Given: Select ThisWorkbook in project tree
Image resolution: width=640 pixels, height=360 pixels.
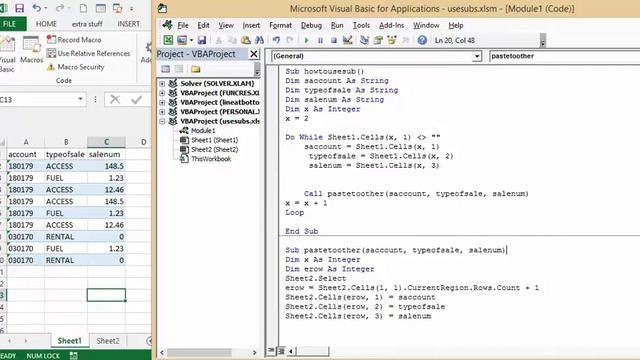Looking at the screenshot, I should pos(211,159).
